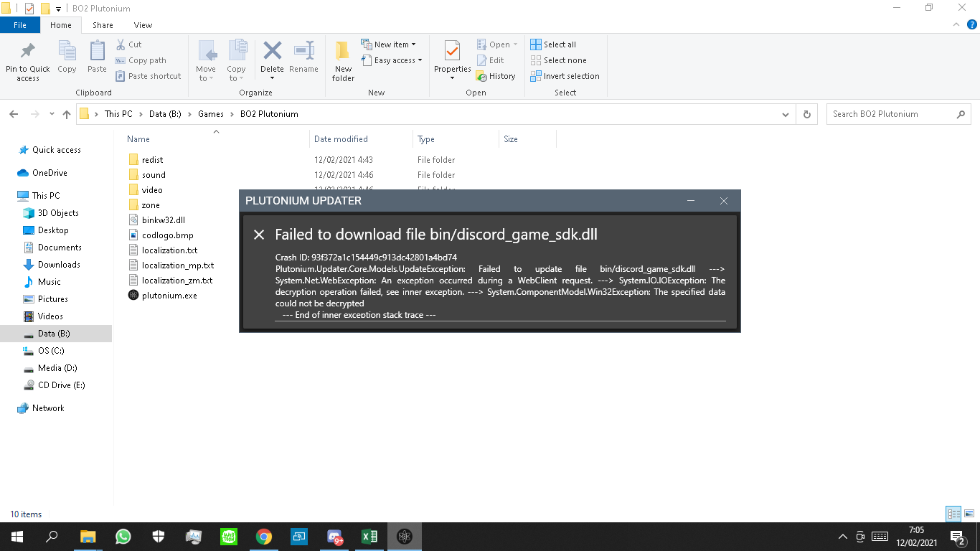980x551 pixels.
Task: Click the Copy ribbon button
Action: [67, 57]
